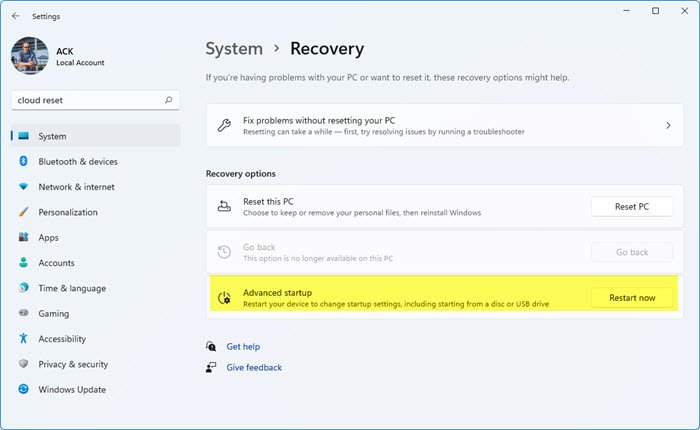This screenshot has width=700, height=430.
Task: Open Accessibility settings
Action: (x=62, y=339)
